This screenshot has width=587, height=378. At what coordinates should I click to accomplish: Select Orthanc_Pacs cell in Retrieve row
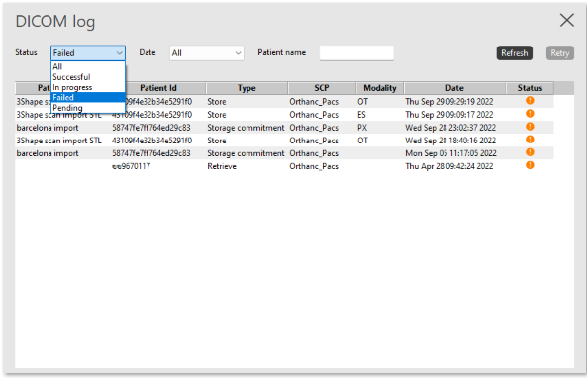click(314, 166)
